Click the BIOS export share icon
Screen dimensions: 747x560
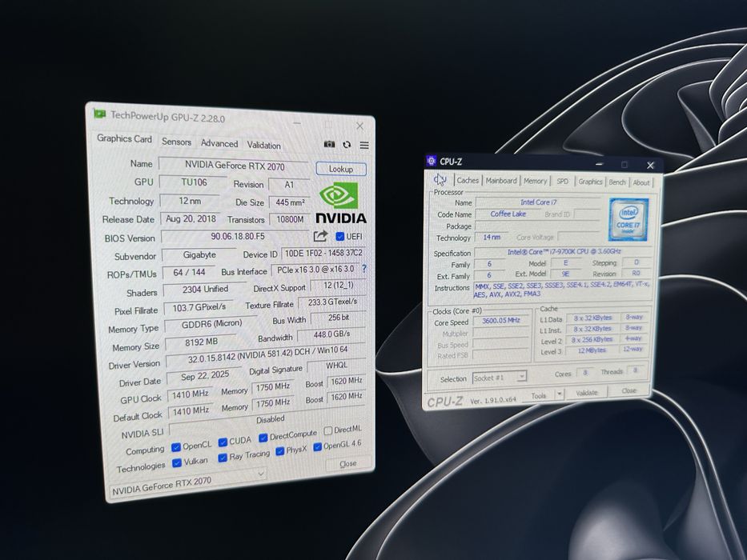tap(320, 235)
